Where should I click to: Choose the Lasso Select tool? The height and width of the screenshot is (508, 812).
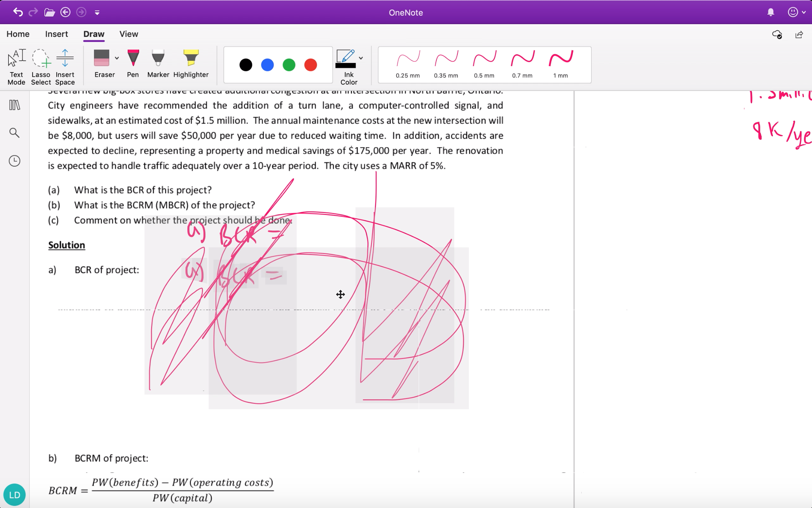(x=41, y=67)
